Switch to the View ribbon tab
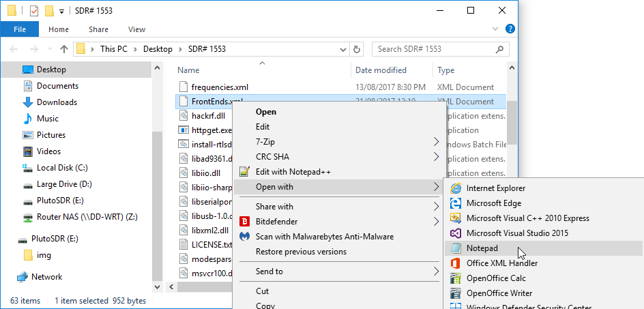This screenshot has width=644, height=309. [136, 29]
